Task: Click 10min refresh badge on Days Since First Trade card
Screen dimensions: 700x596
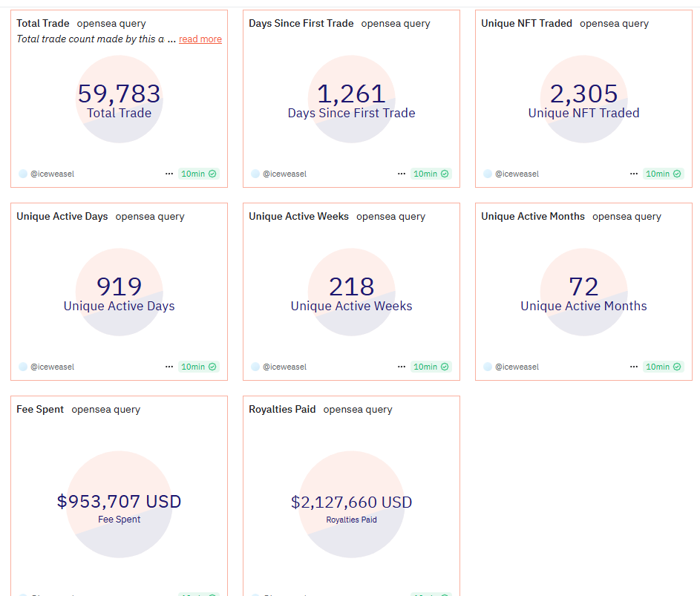Action: 431,174
